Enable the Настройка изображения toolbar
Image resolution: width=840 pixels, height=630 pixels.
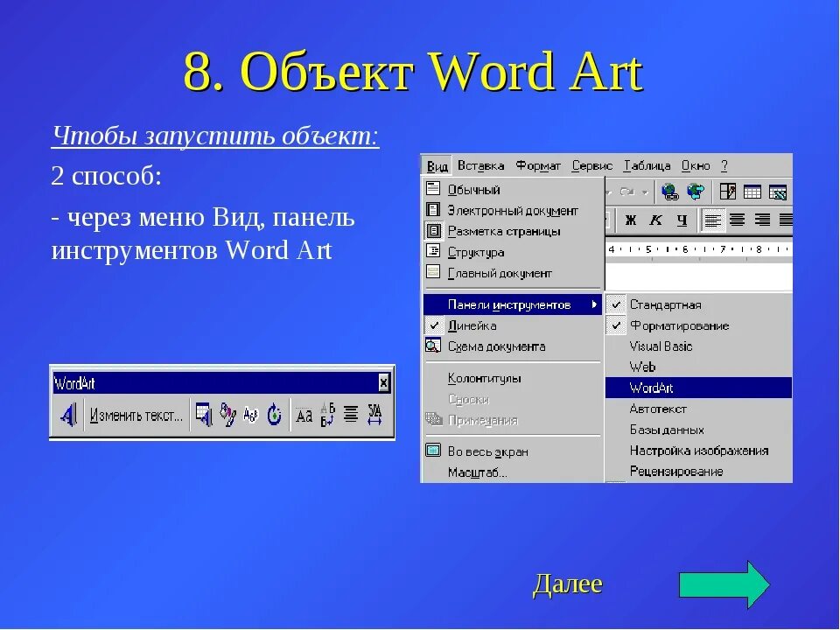click(698, 451)
